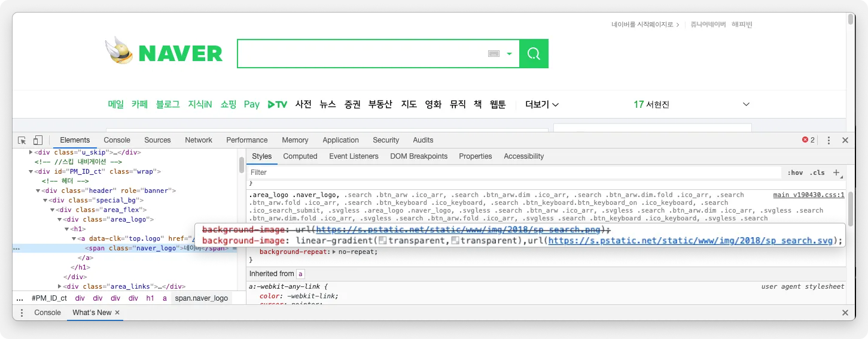Expand the 더보기 menu dropdown

coord(542,104)
